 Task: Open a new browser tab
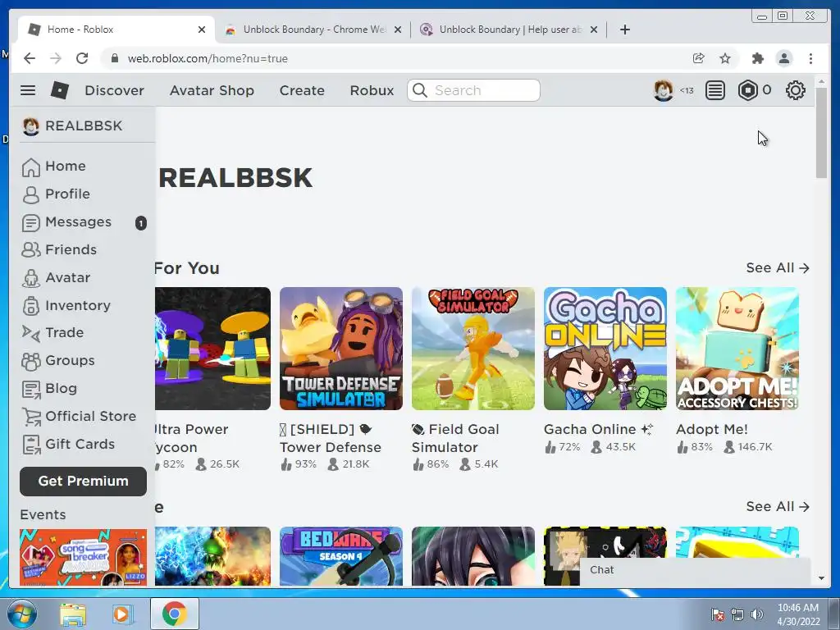[x=624, y=30]
